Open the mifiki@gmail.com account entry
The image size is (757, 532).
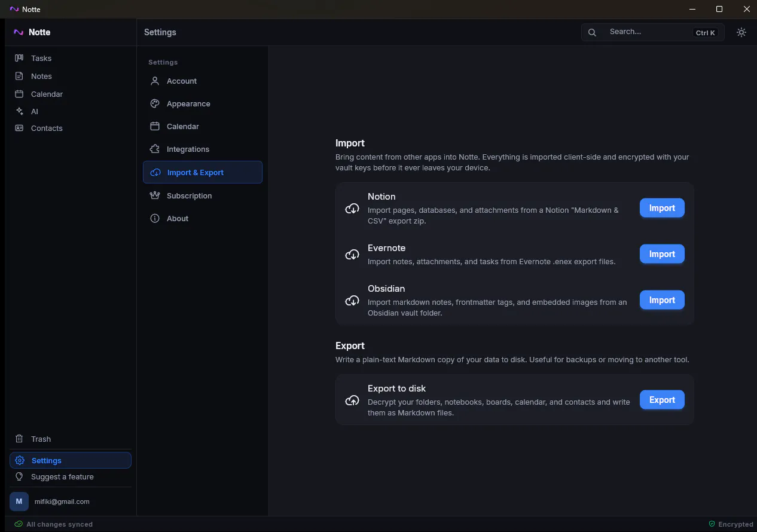[x=62, y=502]
